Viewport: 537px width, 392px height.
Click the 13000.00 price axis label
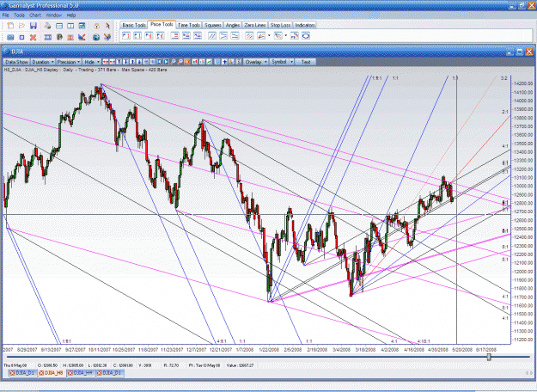[x=523, y=186]
